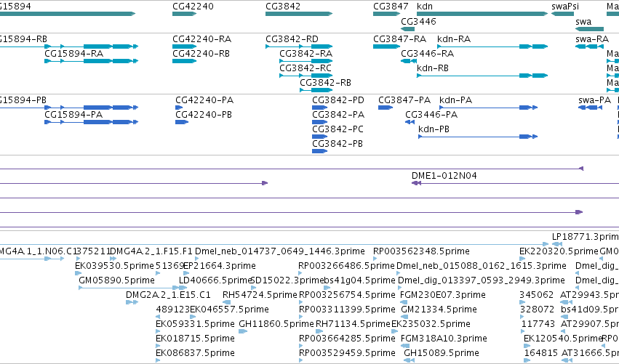The height and width of the screenshot is (364, 619).
Task: Select EST DMG4A.2_1.F15.F1 label
Action: click(x=151, y=251)
